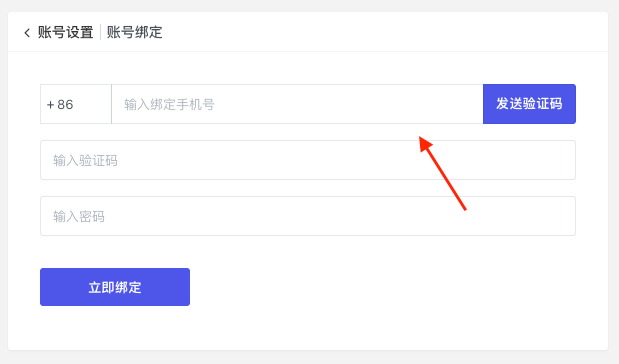Open the +86 country code selector

tap(76, 104)
